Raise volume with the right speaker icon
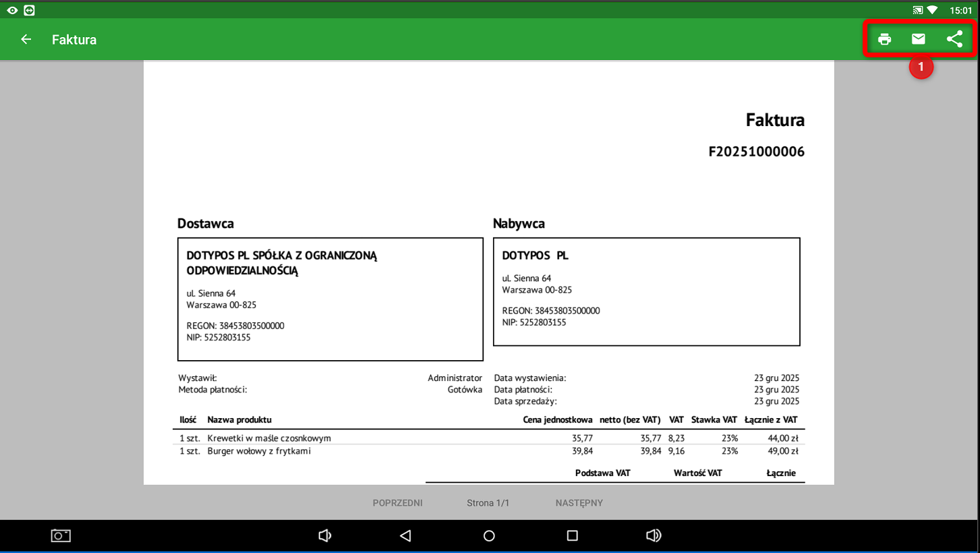This screenshot has height=553, width=980. click(x=653, y=535)
